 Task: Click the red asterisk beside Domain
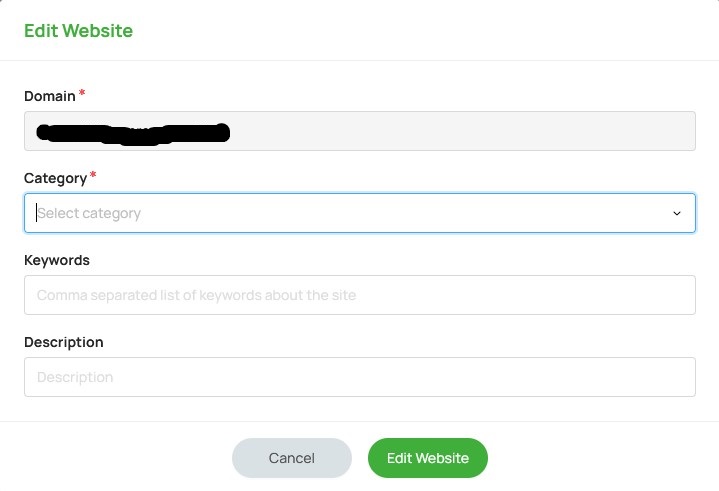[x=82, y=94]
